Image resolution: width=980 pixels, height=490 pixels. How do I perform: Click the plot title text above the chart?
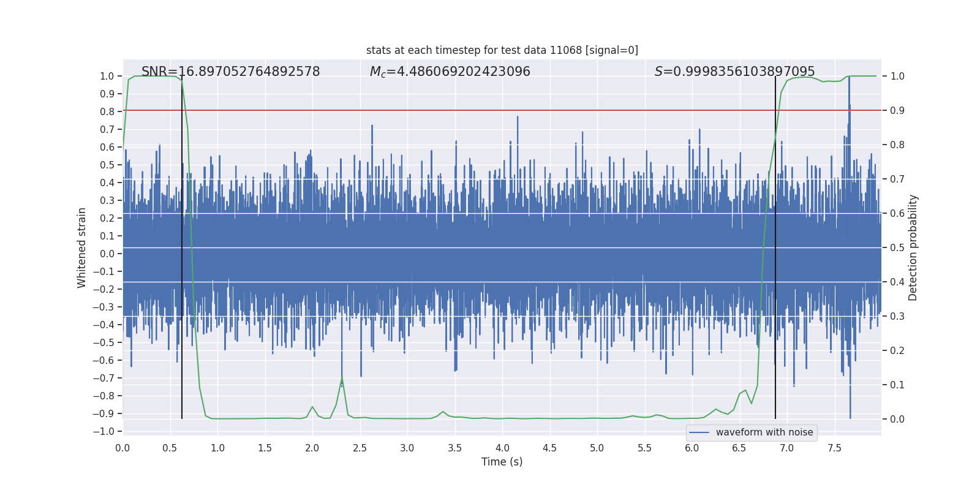(502, 50)
